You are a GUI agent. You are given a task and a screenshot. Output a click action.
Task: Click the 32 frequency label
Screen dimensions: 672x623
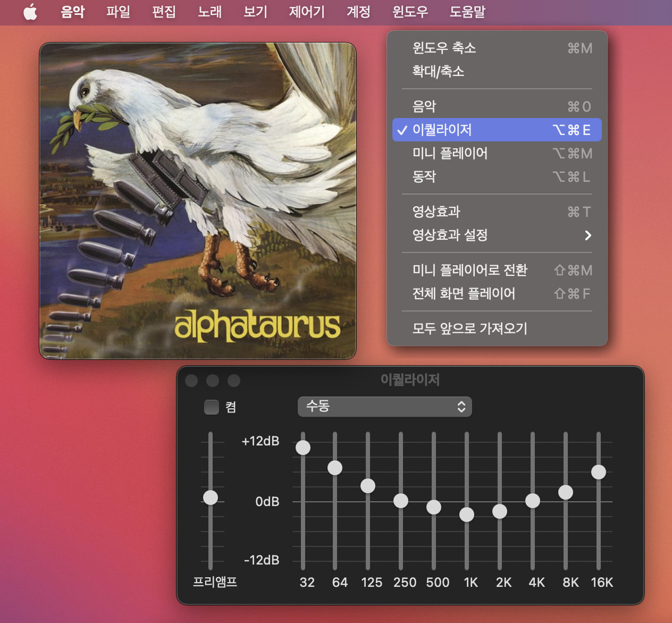(x=307, y=583)
